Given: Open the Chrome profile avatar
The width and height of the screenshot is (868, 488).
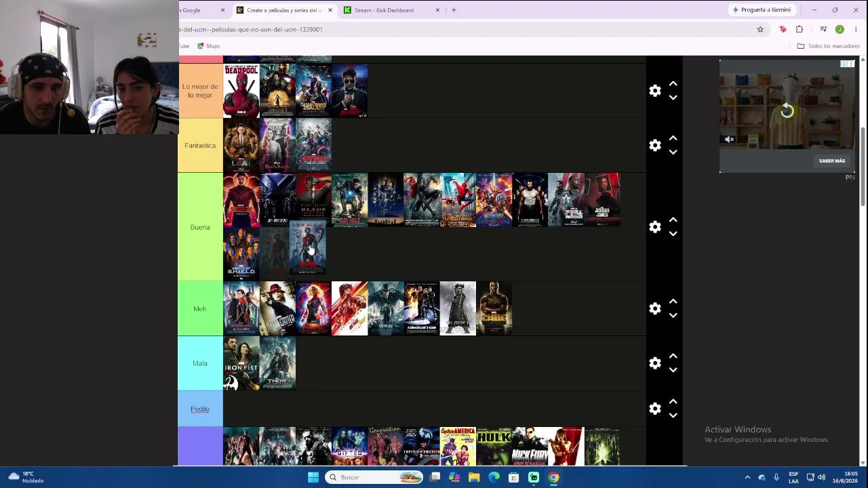Looking at the screenshot, I should point(840,29).
